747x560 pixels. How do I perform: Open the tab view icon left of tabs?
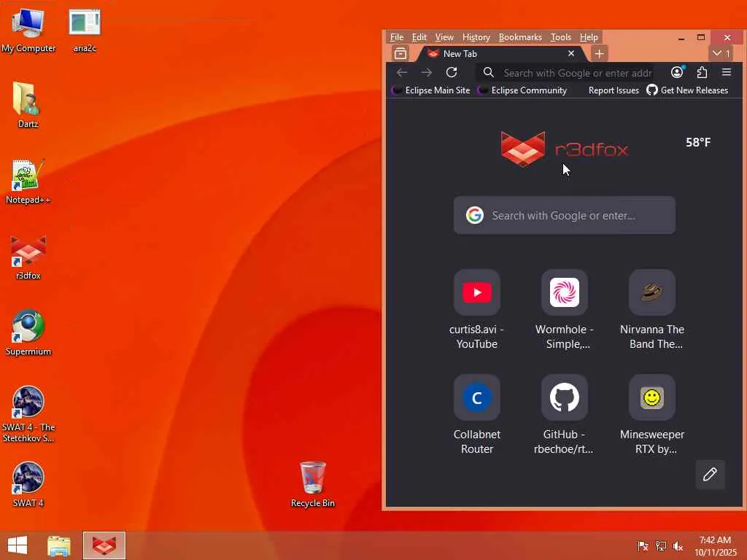point(400,54)
